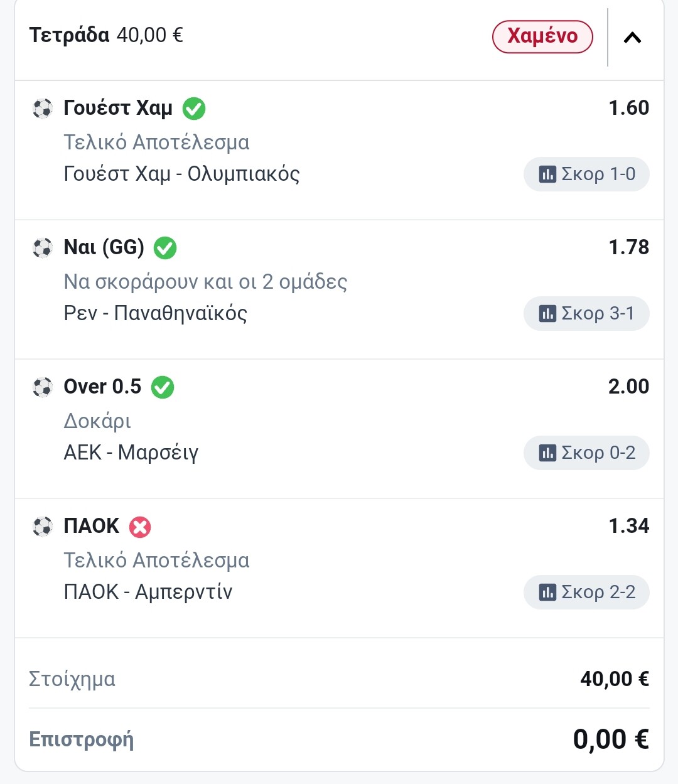Click the football icon beside Ναι (GG)

pos(43,248)
